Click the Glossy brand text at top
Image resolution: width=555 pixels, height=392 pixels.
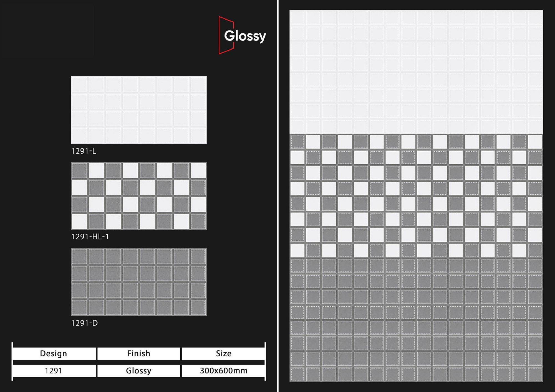(245, 36)
